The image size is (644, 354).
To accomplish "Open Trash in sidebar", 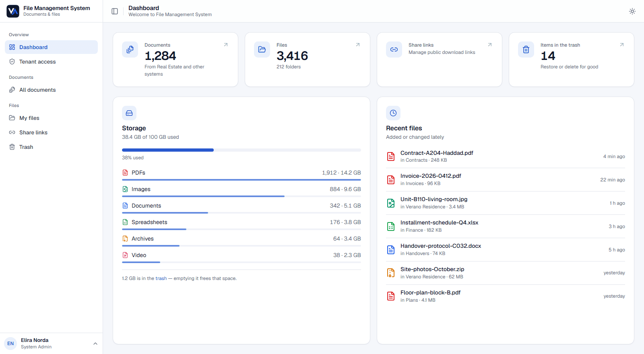I will tap(51, 147).
